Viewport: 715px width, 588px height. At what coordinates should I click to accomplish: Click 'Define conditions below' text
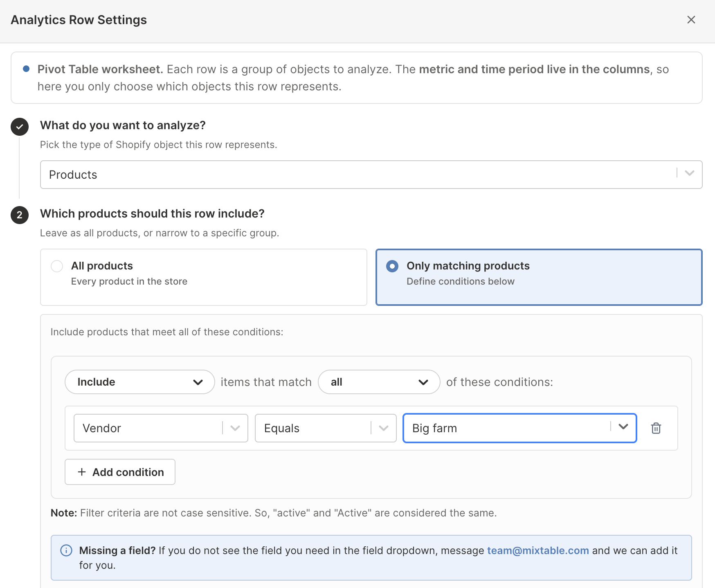(x=461, y=281)
